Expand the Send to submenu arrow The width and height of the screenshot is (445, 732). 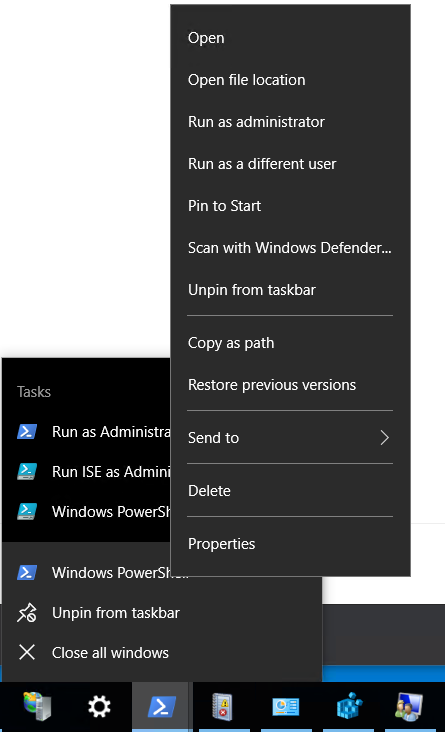click(384, 437)
